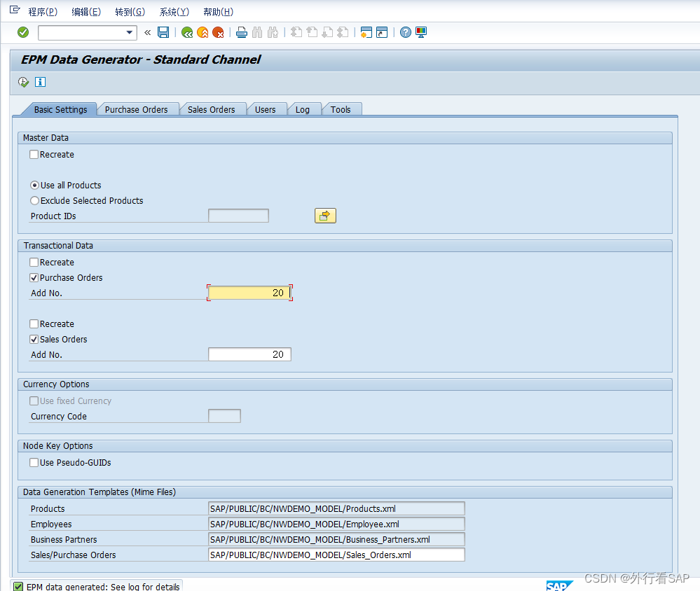Collapse command field with double-arrow icon
This screenshot has height=591, width=700.
[x=148, y=32]
